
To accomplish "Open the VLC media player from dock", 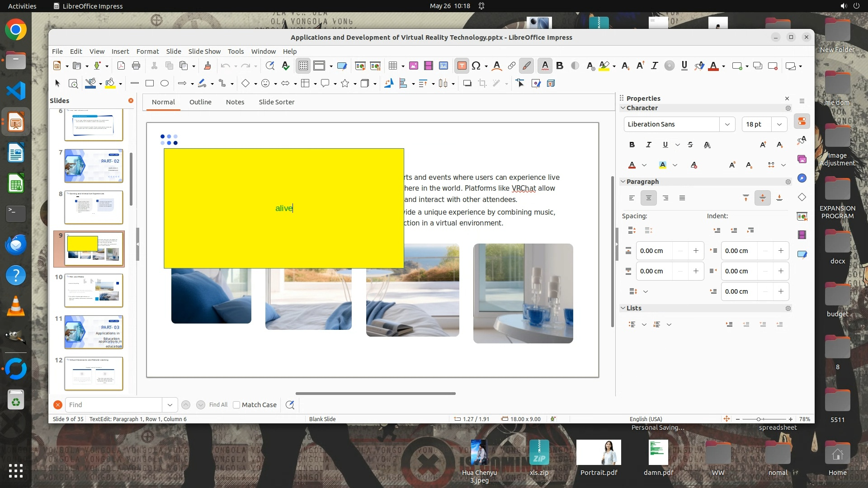I will pos(15,306).
